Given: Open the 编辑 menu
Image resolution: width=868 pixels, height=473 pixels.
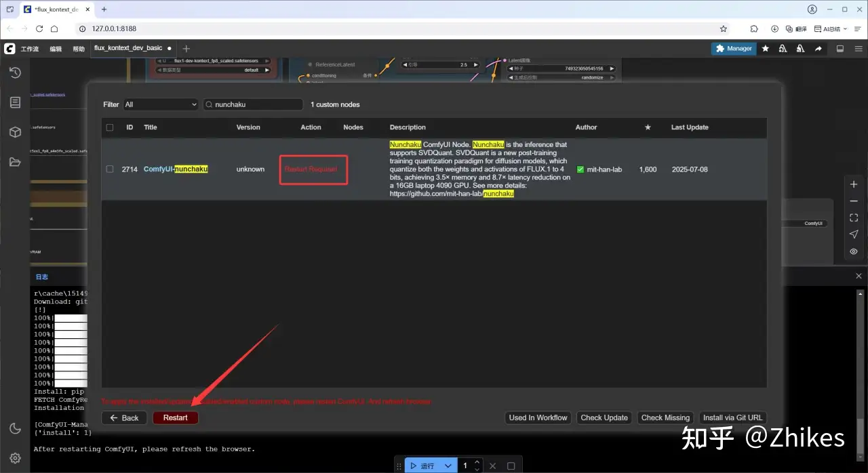Looking at the screenshot, I should click(x=56, y=49).
